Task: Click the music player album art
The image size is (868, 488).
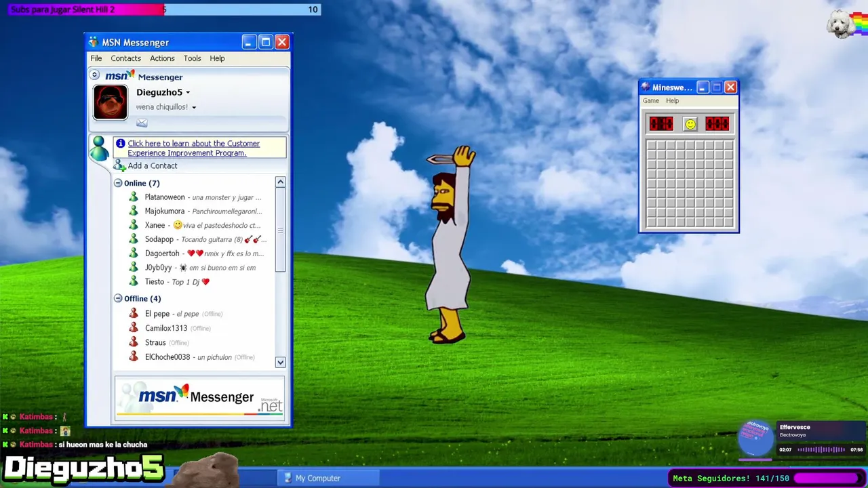Action: (755, 438)
